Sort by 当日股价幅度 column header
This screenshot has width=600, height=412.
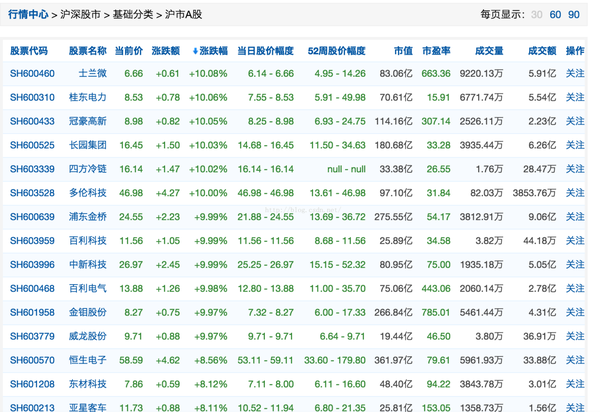click(x=266, y=51)
